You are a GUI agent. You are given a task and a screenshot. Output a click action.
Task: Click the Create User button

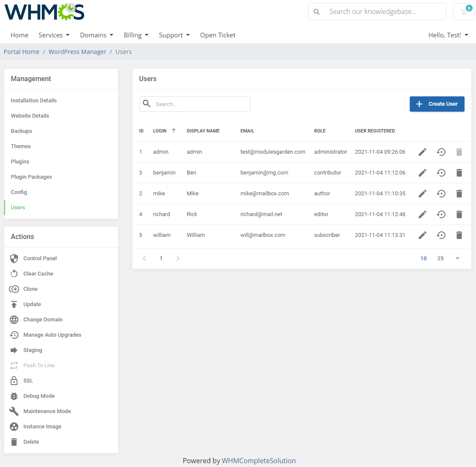pos(437,104)
